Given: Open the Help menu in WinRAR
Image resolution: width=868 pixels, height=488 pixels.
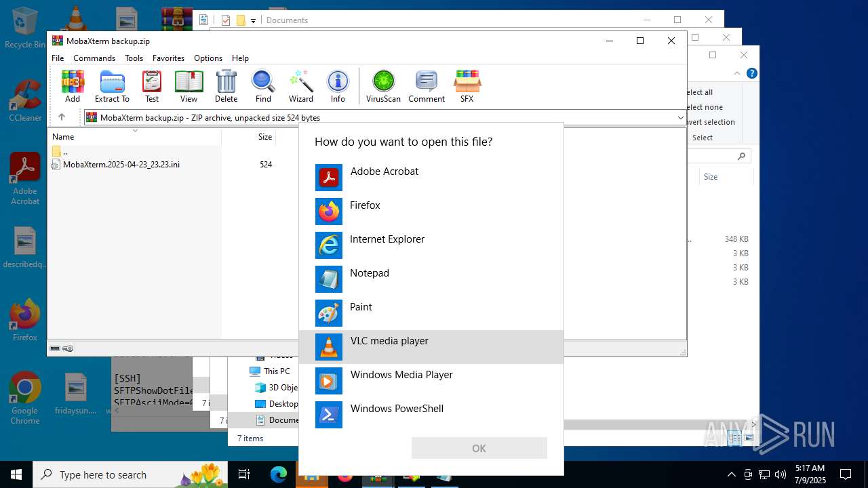Looking at the screenshot, I should click(x=240, y=58).
